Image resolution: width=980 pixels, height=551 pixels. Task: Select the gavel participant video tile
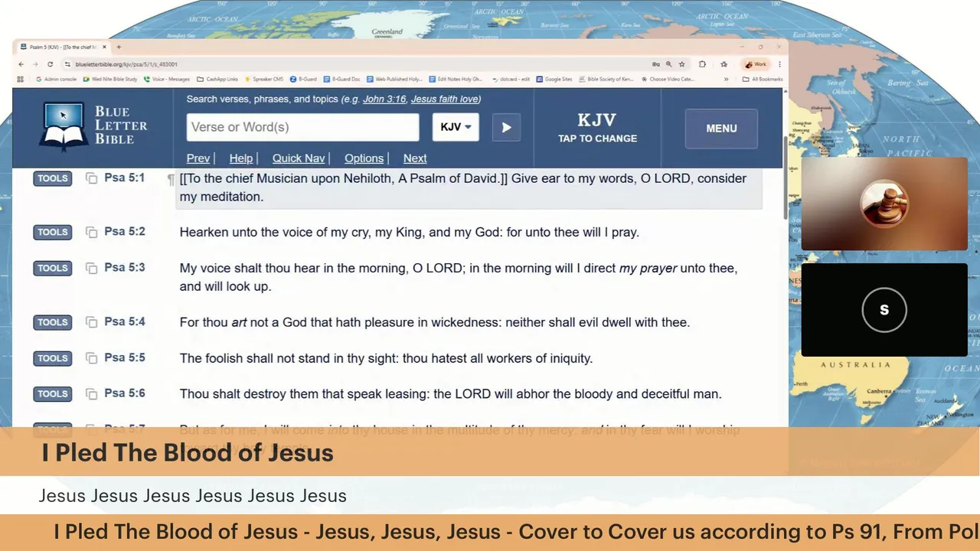pos(884,204)
